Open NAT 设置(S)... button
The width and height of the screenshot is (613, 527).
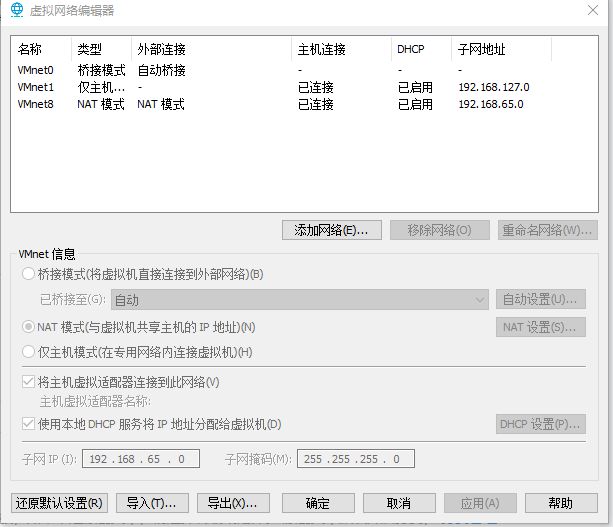[541, 327]
